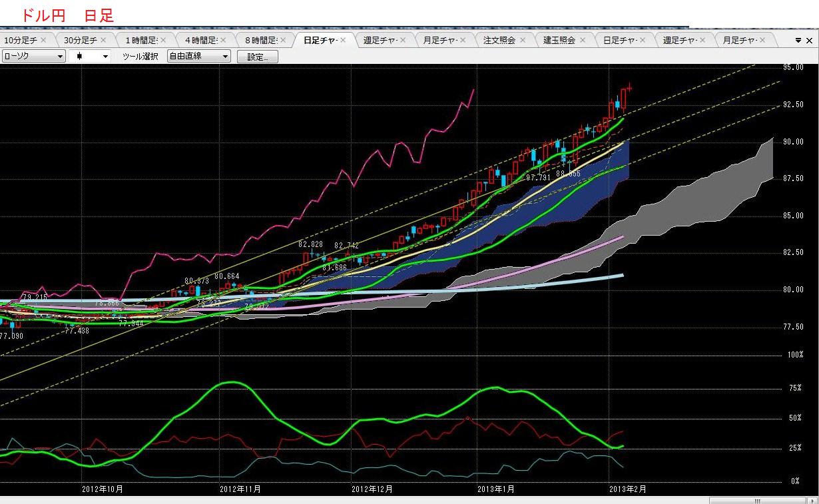This screenshot has height=504, width=819.
Task: Close the 建玉照会 tab
Action: (x=583, y=41)
